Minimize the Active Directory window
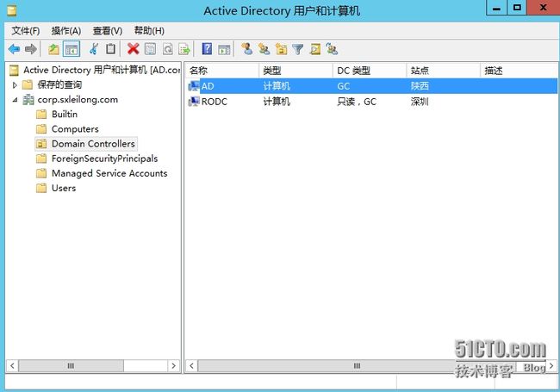Screen dimensions: 560x392 pyautogui.click(x=496, y=8)
